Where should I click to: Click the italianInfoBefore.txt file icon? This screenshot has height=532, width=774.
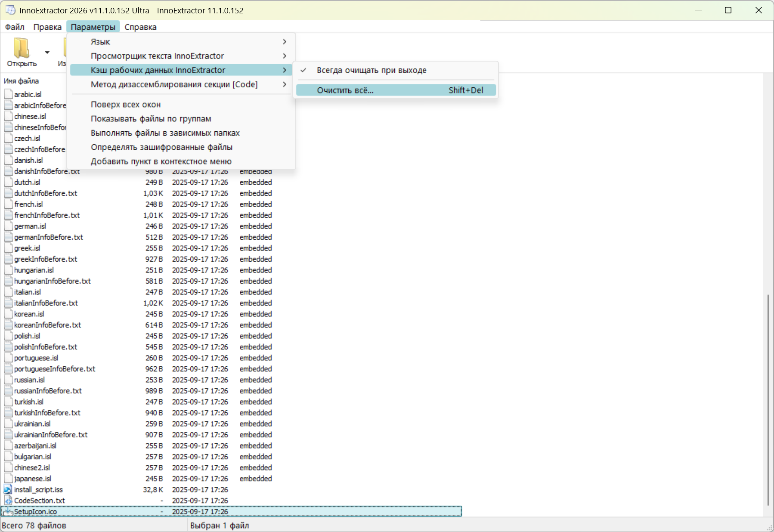click(x=8, y=303)
